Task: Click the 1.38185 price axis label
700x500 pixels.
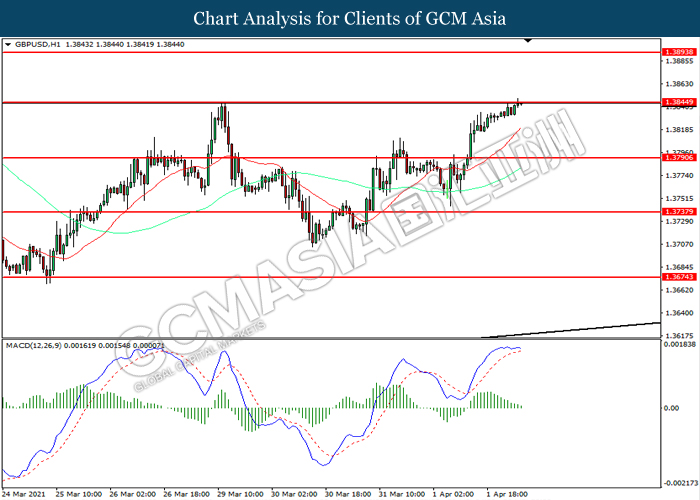Action: click(679, 130)
